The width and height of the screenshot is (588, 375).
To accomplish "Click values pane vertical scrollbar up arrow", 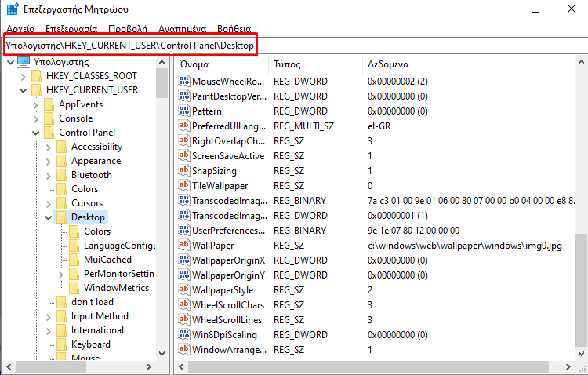I will click(x=581, y=62).
